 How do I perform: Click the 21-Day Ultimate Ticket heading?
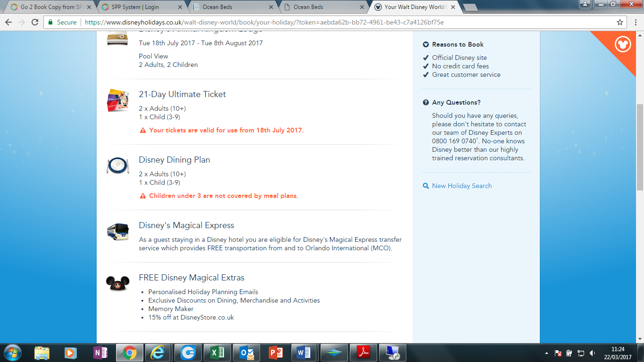tap(182, 94)
